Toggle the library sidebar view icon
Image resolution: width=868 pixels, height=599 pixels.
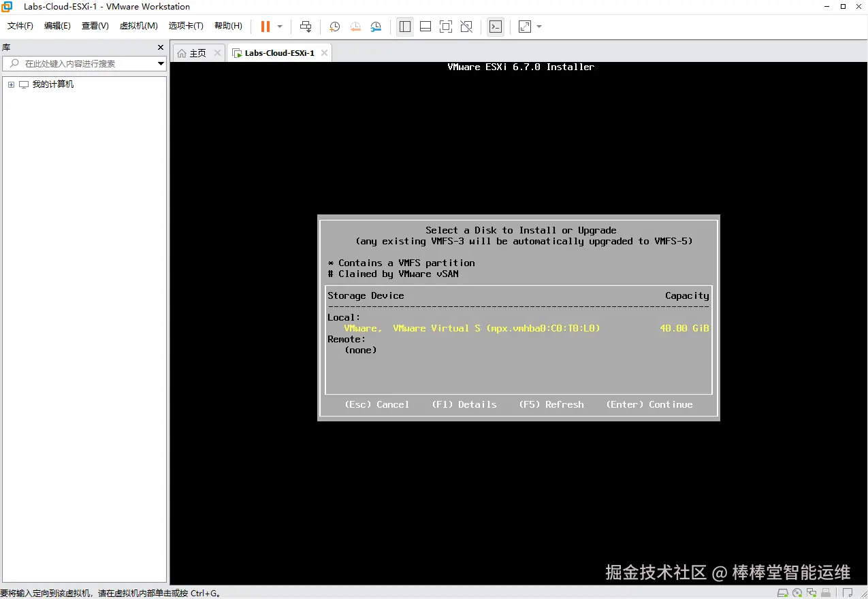pyautogui.click(x=405, y=27)
